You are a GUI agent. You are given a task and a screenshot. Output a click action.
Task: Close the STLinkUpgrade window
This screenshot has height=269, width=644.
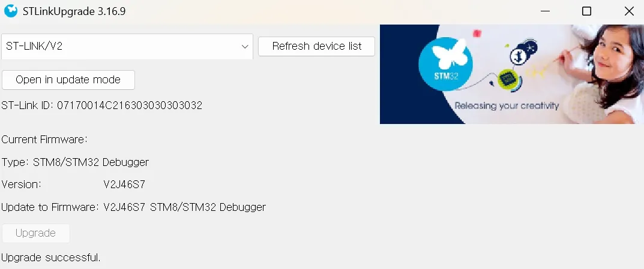coord(629,11)
